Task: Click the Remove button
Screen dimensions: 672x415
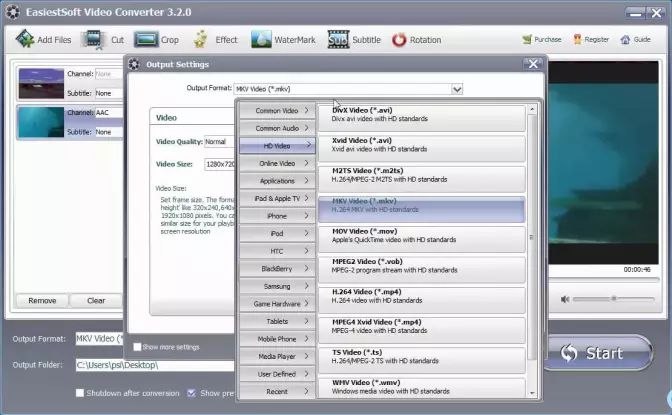Action: (x=42, y=301)
